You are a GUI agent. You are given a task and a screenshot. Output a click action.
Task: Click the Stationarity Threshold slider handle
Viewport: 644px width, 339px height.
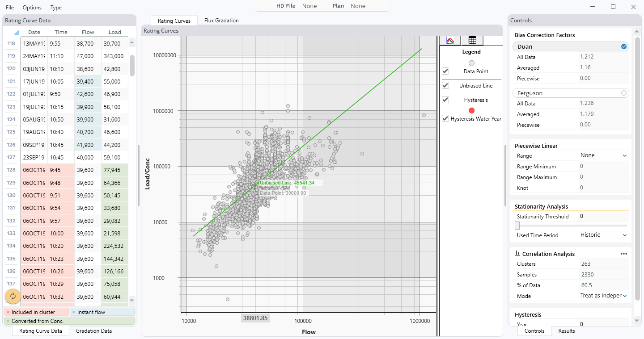[517, 226]
